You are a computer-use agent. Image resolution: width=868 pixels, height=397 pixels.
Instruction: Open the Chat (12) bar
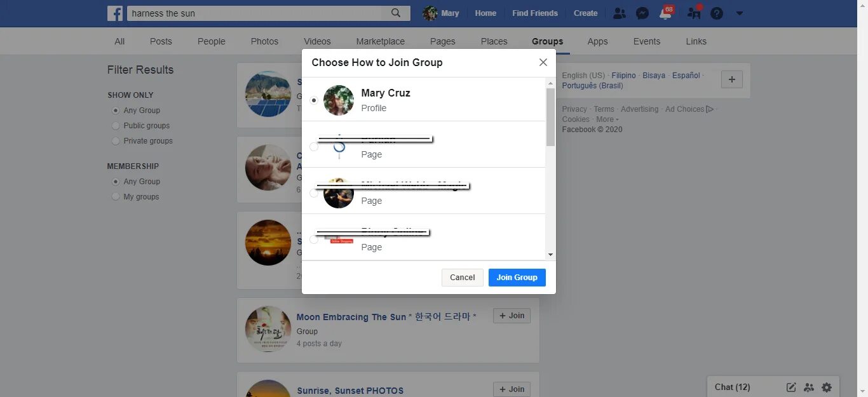coord(733,387)
